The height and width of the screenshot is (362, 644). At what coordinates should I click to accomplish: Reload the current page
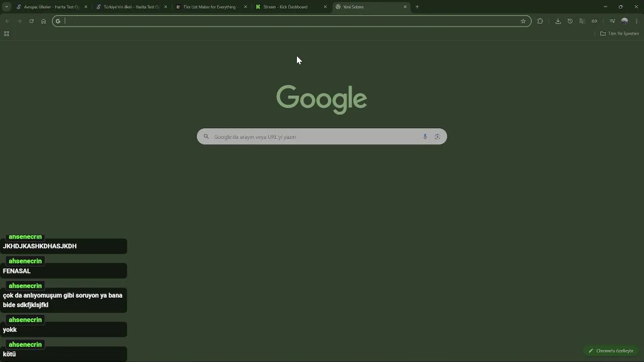[x=31, y=21]
